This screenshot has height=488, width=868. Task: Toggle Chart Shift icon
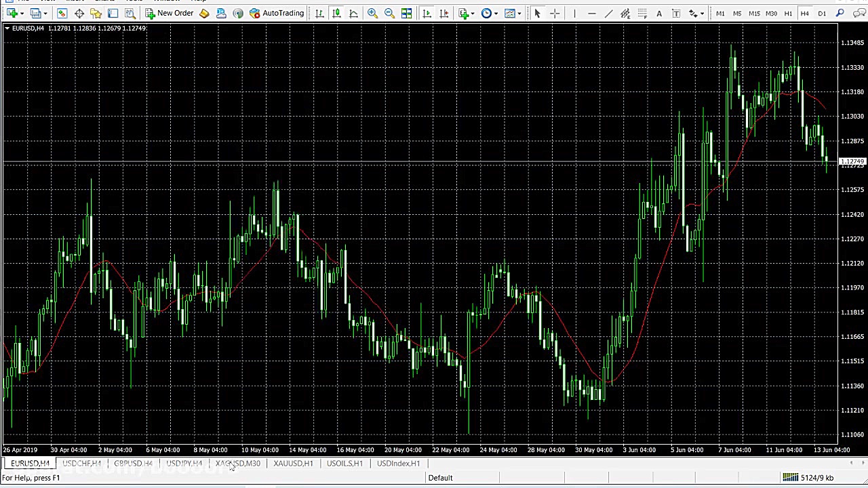coord(443,13)
